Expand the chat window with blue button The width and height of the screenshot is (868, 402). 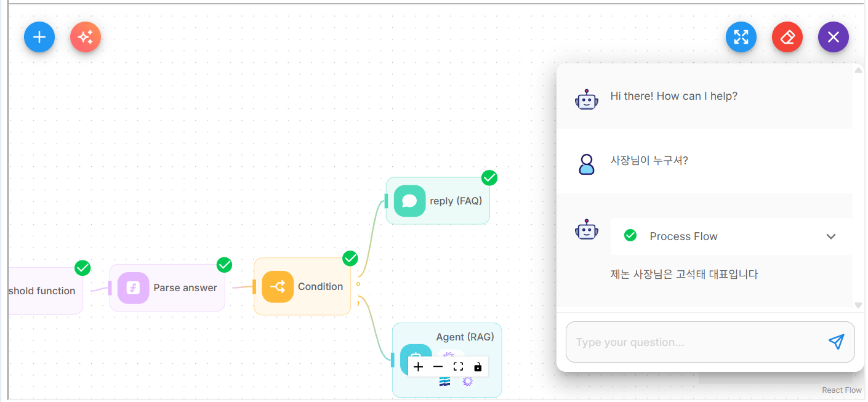[741, 37]
